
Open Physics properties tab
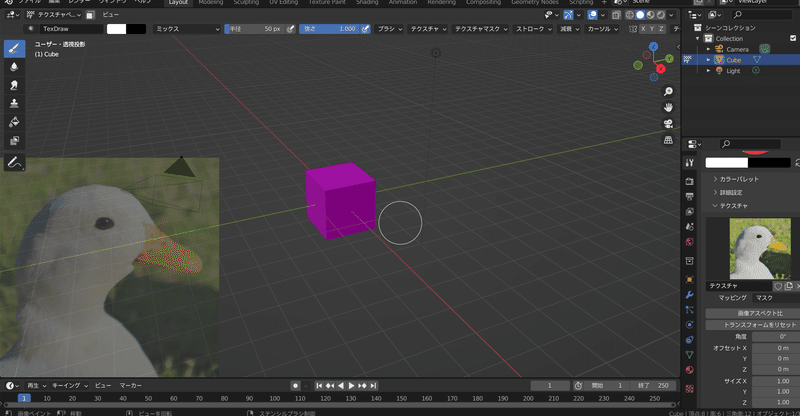point(690,325)
